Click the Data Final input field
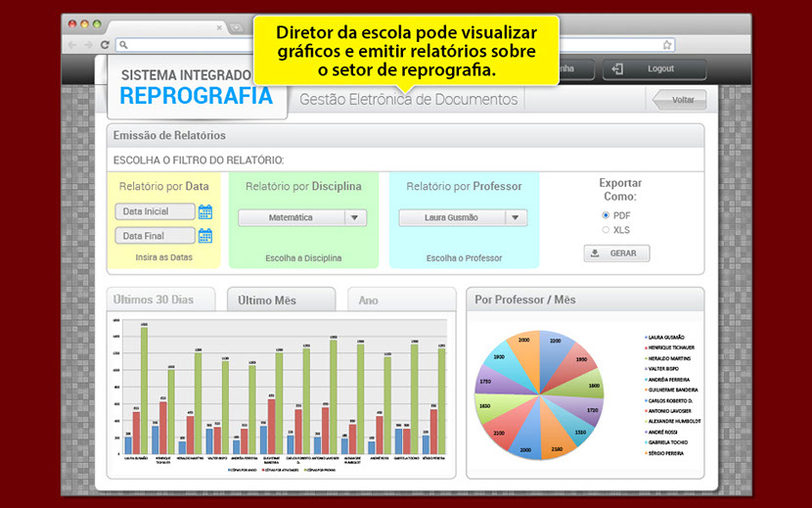The height and width of the screenshot is (508, 812). click(155, 236)
